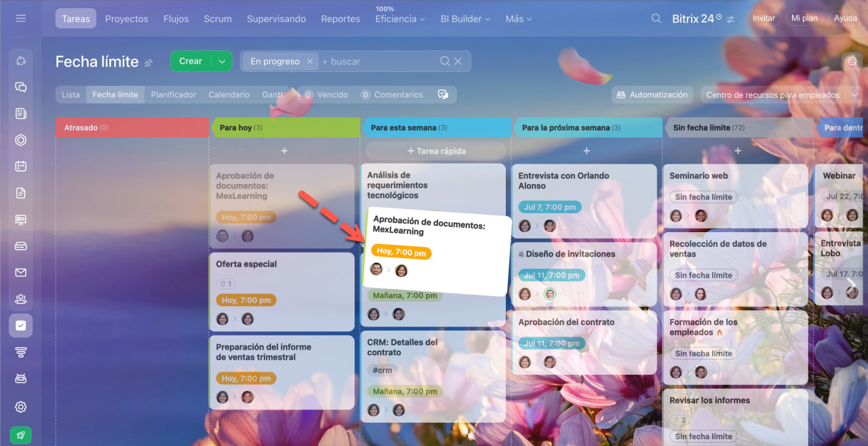Click the Crear button

click(x=191, y=61)
